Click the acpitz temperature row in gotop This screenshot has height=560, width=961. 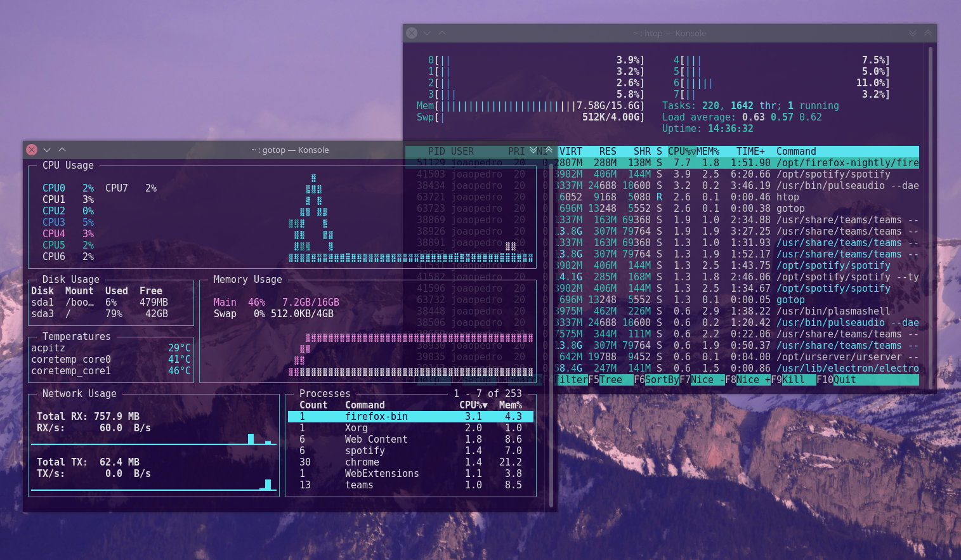111,348
